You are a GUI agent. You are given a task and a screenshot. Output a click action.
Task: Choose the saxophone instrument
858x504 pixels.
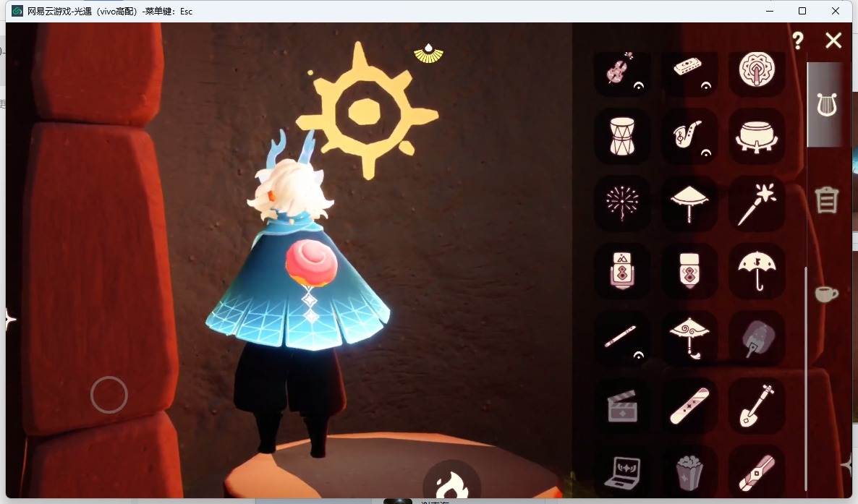[689, 136]
